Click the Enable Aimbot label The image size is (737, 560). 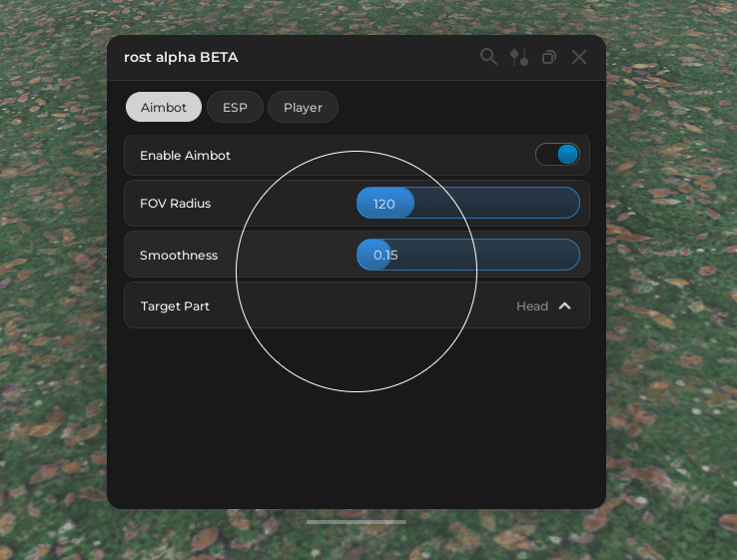[185, 156]
